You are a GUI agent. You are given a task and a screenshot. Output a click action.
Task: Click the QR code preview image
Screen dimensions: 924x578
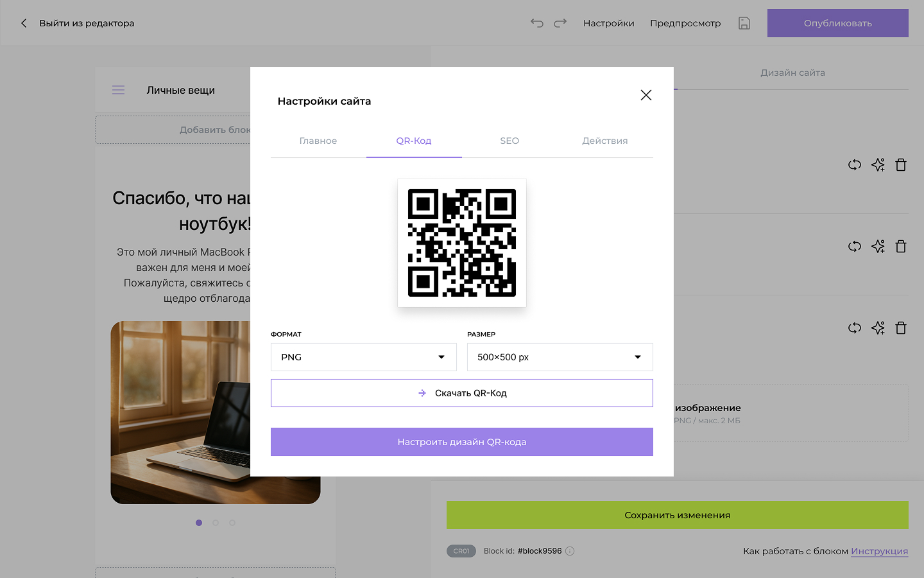coord(462,243)
